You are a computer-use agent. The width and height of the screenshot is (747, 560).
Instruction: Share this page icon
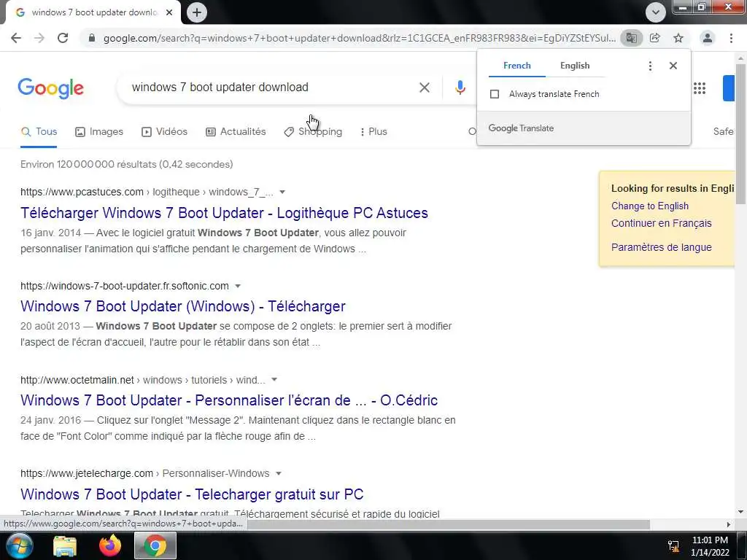point(655,38)
